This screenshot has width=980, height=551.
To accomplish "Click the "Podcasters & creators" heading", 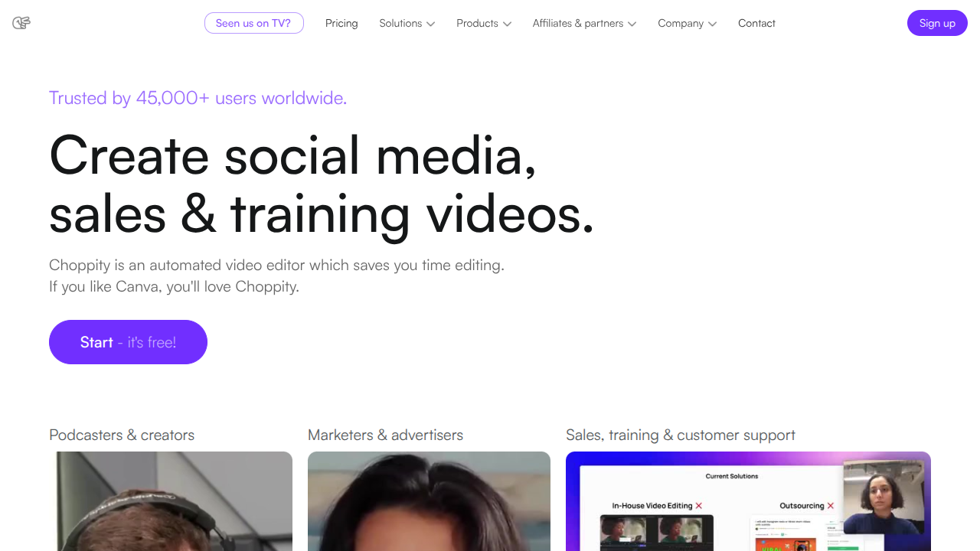I will [x=121, y=435].
